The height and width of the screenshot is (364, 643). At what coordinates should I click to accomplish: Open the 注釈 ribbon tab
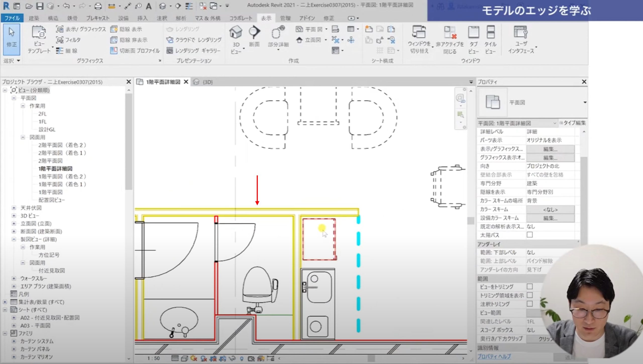tap(162, 18)
